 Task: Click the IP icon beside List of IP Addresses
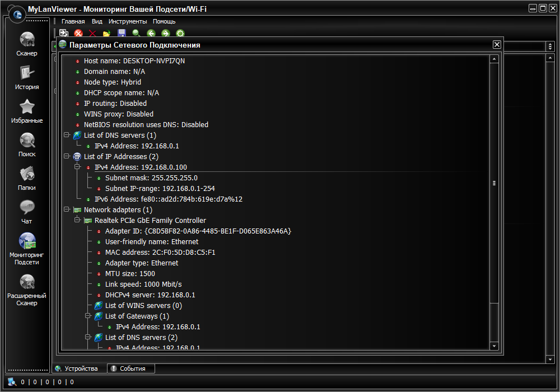(77, 157)
